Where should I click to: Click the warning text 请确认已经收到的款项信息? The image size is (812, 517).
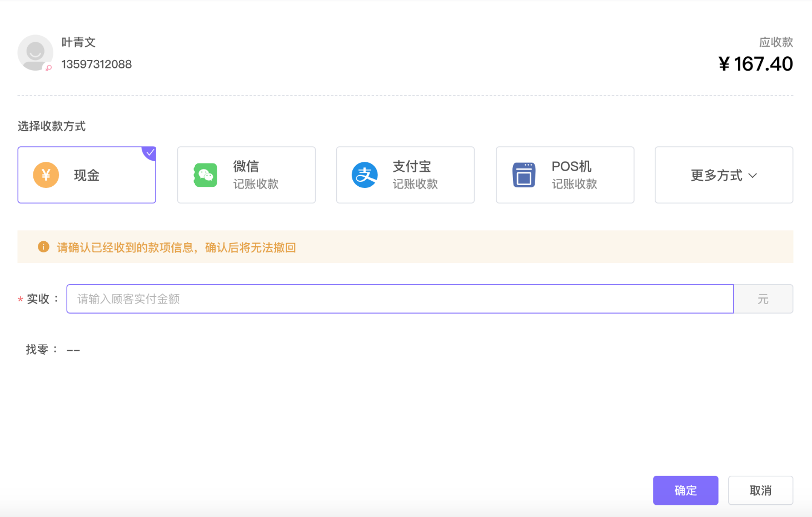(x=125, y=247)
